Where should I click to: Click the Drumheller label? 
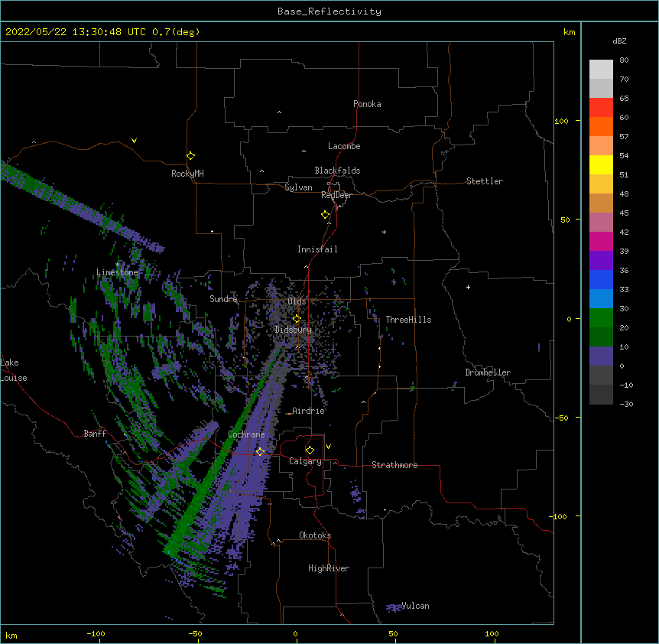tap(488, 372)
